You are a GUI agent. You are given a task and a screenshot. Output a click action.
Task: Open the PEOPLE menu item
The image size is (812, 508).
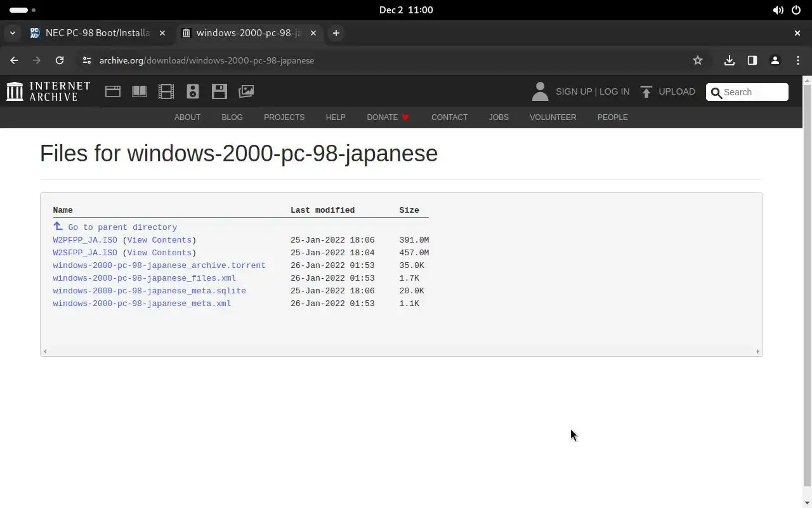613,117
